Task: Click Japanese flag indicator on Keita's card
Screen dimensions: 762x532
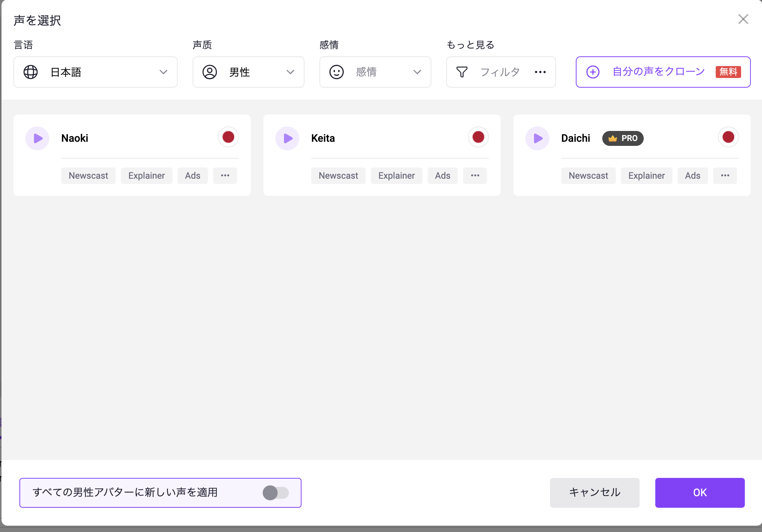Action: tap(478, 137)
